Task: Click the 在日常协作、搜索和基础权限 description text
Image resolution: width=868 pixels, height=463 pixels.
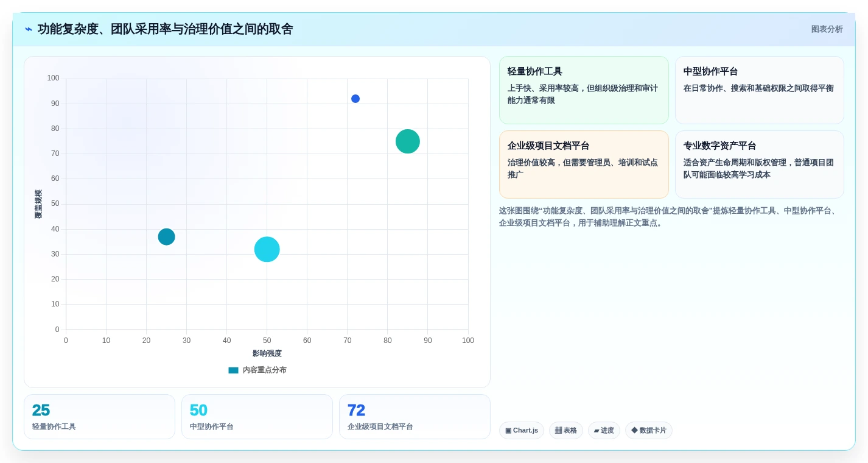Action: [758, 88]
